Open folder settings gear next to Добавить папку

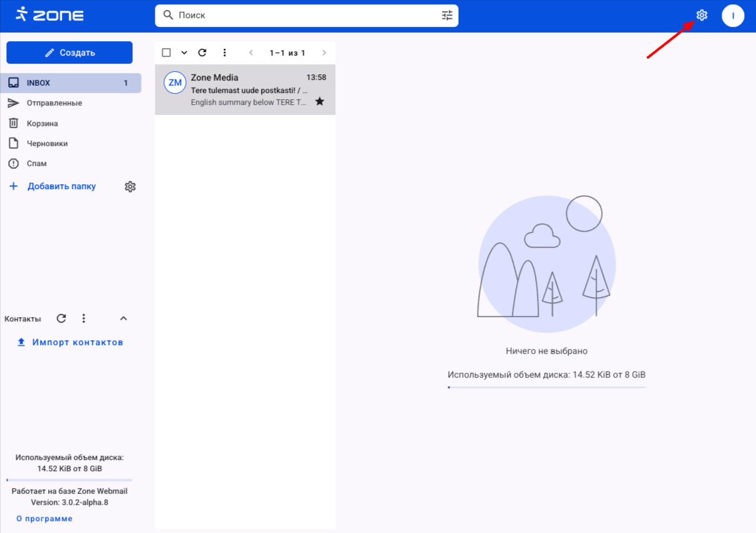tap(130, 187)
